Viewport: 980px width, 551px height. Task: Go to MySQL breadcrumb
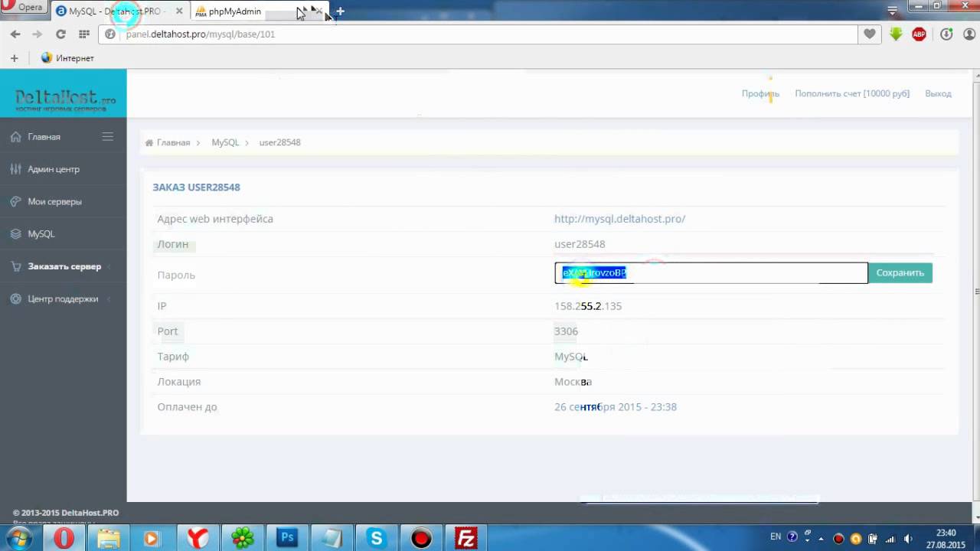click(225, 142)
